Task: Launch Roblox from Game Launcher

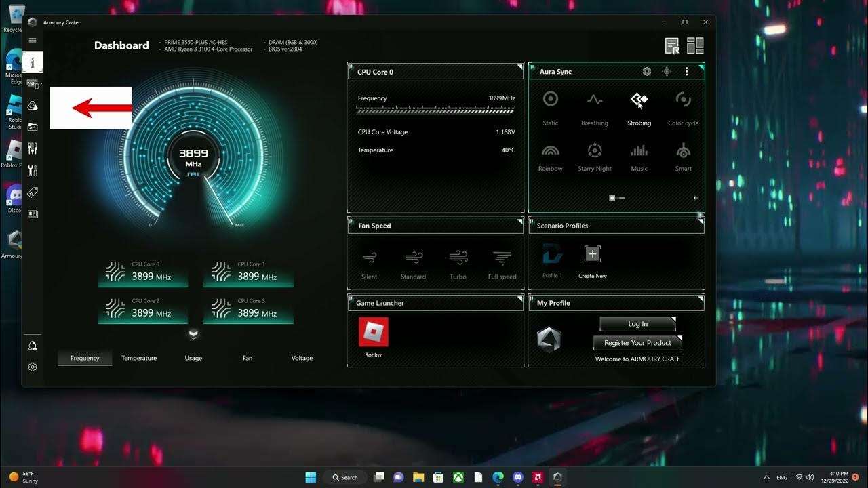Action: 374,338
